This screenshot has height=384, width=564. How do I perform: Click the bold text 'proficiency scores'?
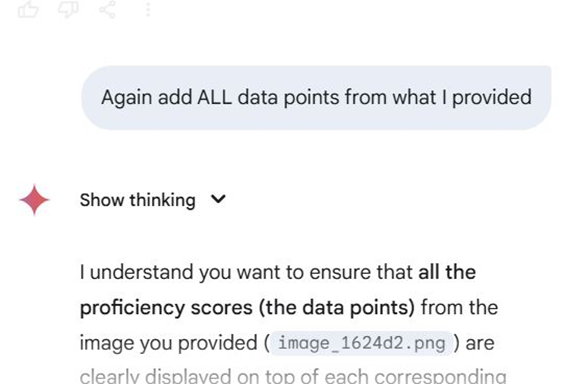166,308
